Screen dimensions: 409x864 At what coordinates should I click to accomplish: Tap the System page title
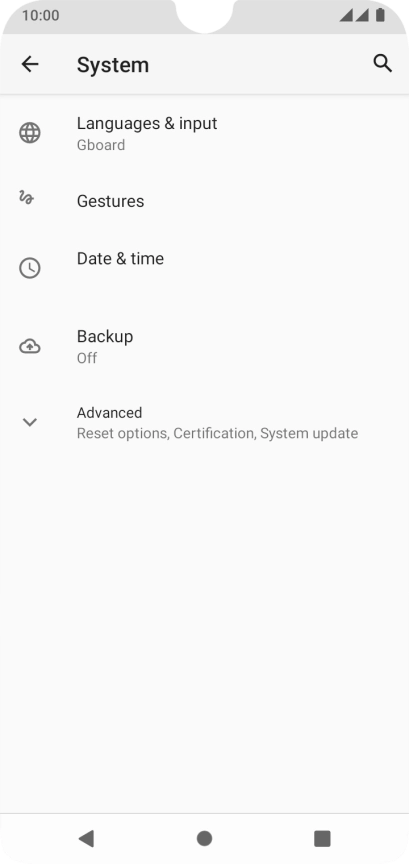point(113,64)
